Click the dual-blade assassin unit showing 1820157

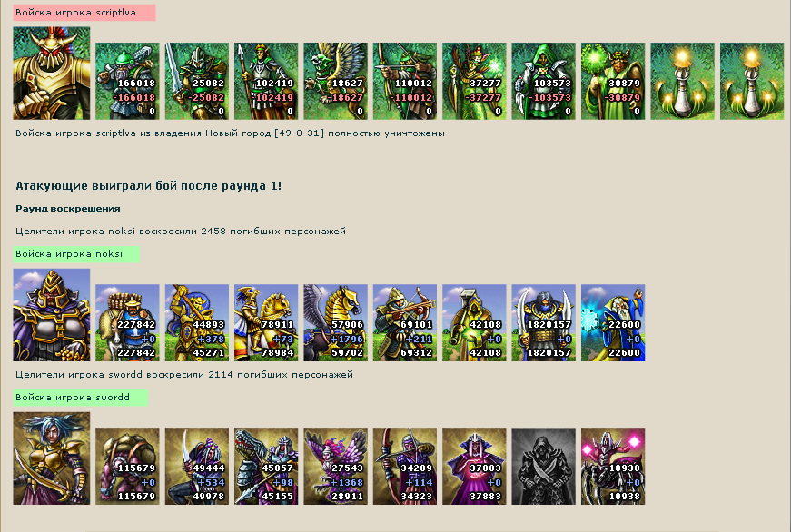tap(543, 322)
